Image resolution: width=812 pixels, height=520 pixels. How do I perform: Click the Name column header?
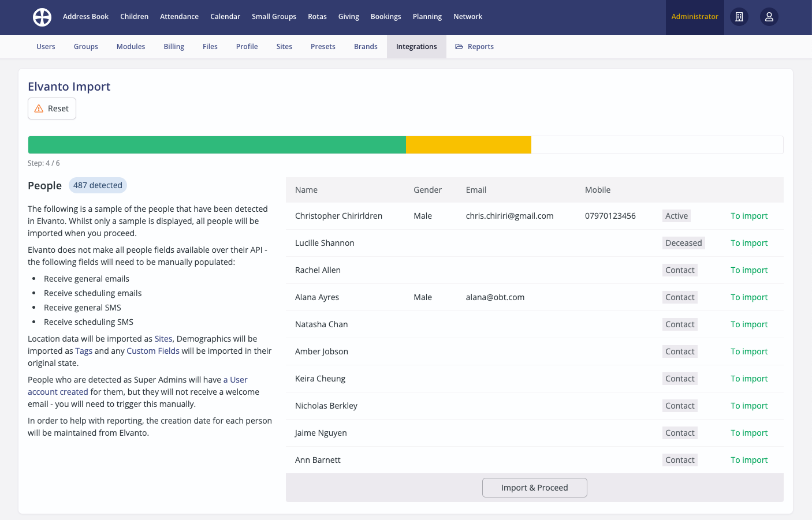(306, 190)
